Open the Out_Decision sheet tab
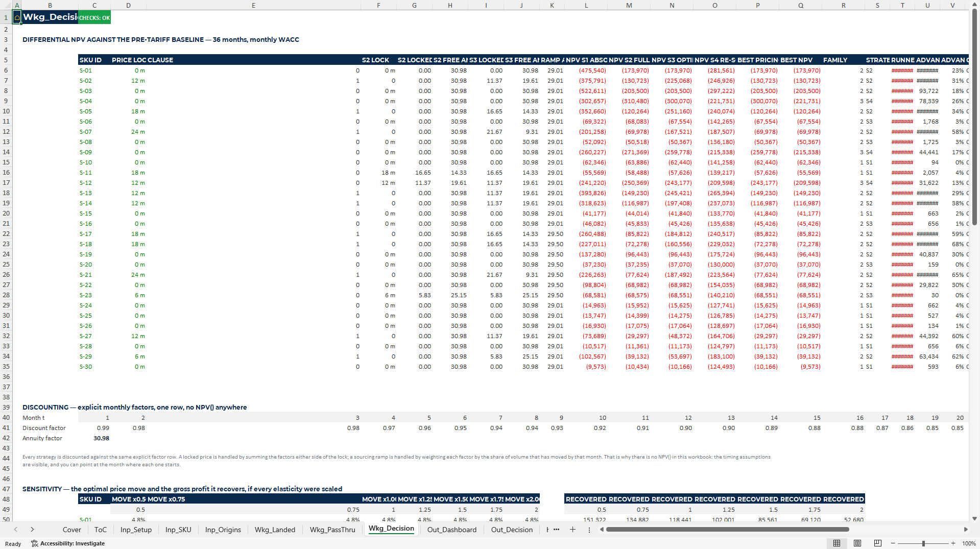The width and height of the screenshot is (980, 549). pos(512,530)
